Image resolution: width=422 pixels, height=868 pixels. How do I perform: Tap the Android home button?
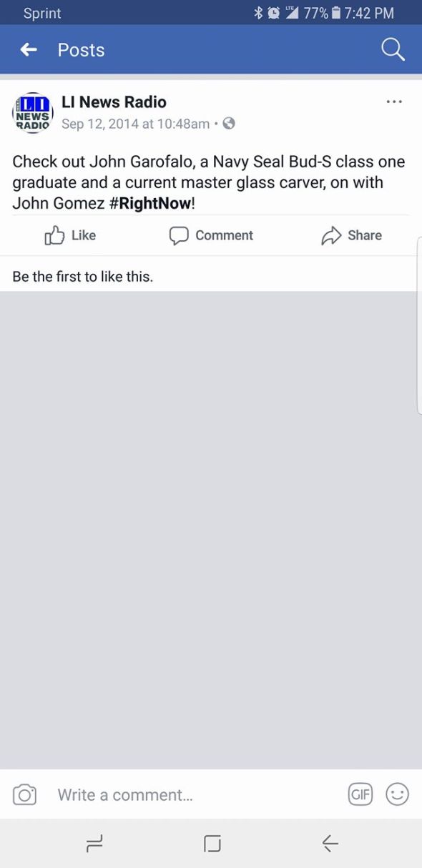pos(212,844)
